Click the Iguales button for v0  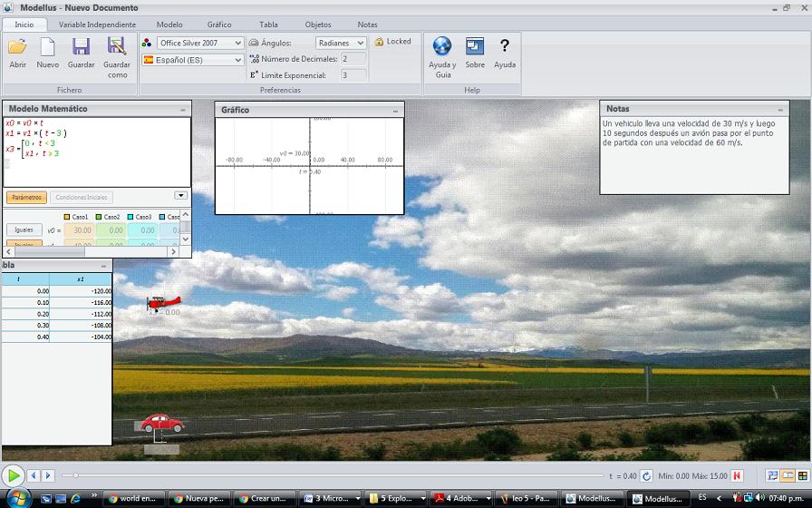click(x=24, y=230)
